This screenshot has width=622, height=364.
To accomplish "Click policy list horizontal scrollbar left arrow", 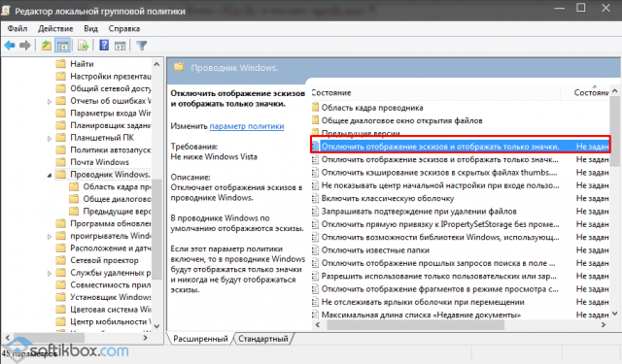I will (317, 325).
